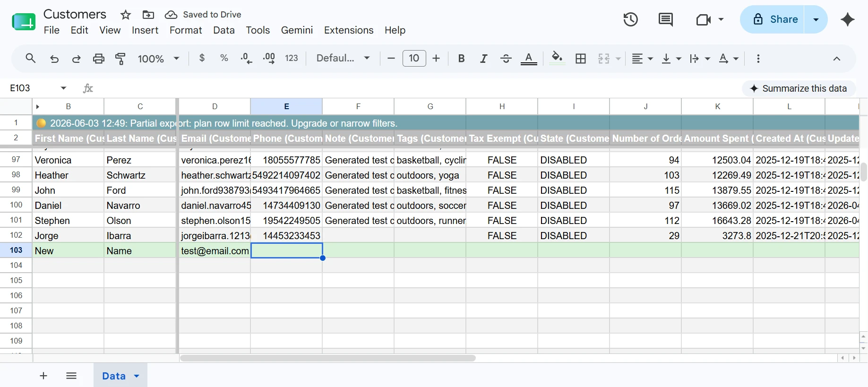This screenshot has width=868, height=387.
Task: Toggle strikethrough formatting
Action: pyautogui.click(x=506, y=59)
